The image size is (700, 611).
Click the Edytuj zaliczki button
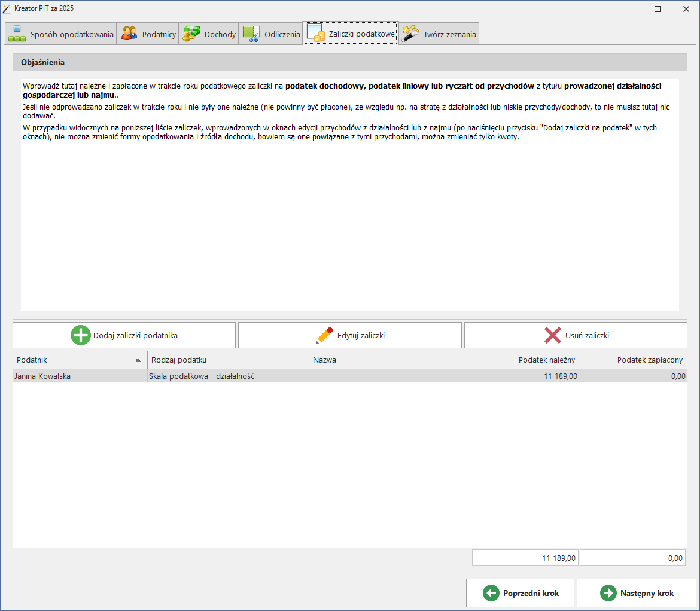point(350,335)
